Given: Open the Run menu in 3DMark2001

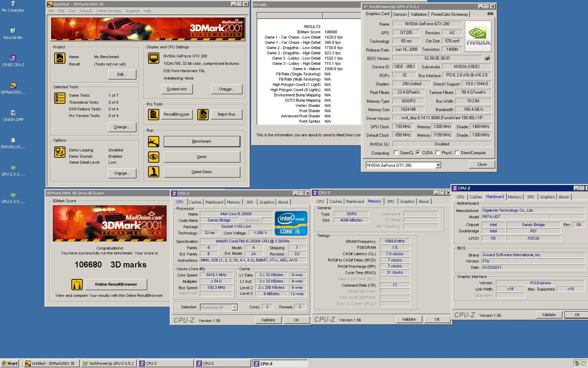Looking at the screenshot, I should [72, 11].
